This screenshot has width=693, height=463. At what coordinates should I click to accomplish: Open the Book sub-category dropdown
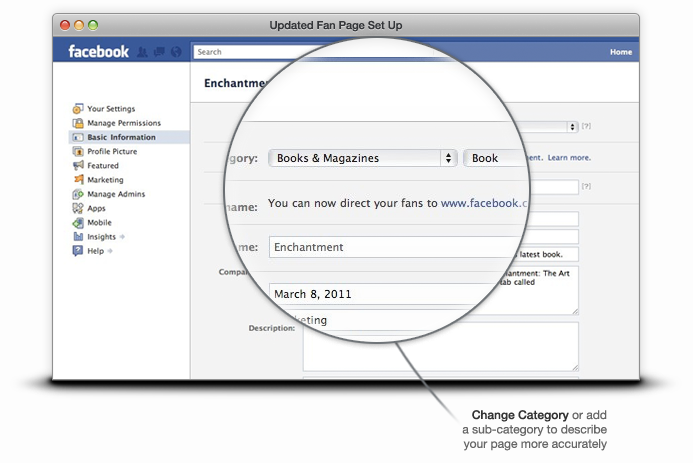[495, 158]
